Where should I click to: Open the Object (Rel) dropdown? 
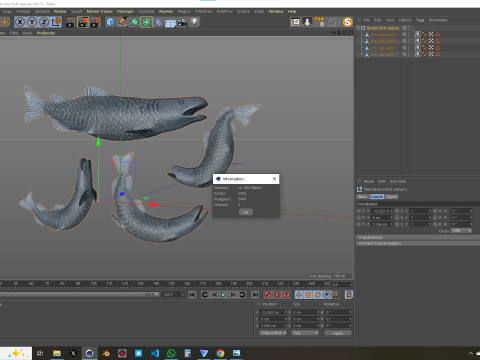coord(273,333)
